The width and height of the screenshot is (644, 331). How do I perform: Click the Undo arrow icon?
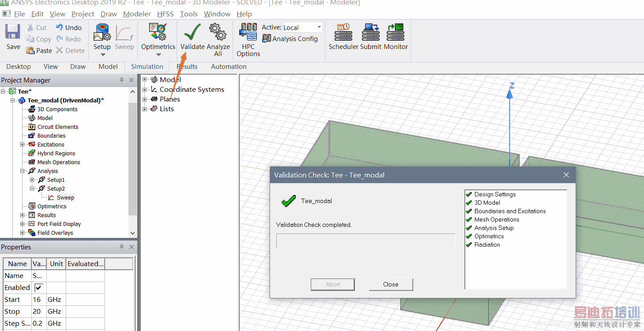coord(60,27)
